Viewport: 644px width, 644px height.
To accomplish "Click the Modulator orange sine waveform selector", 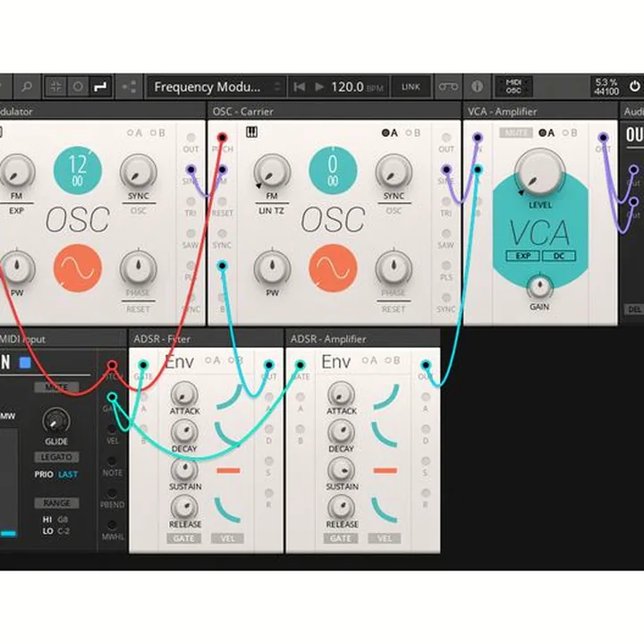I will click(x=78, y=268).
